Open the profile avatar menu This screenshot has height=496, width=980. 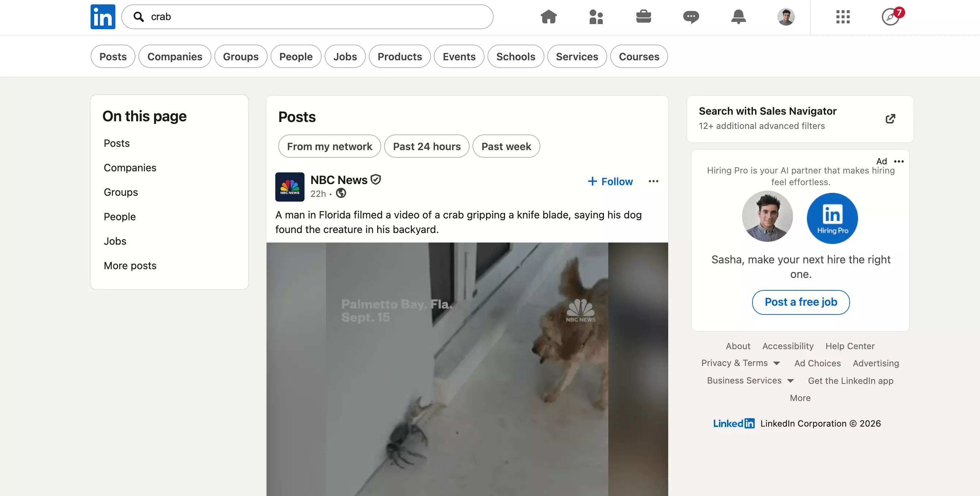point(786,17)
